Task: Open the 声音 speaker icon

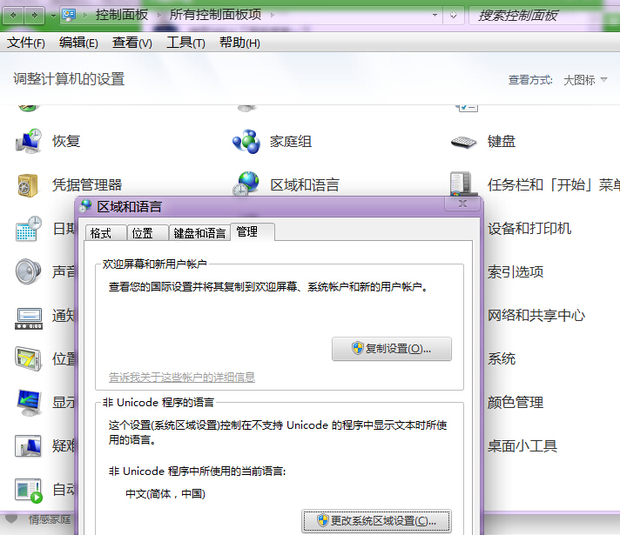Action: point(28,272)
